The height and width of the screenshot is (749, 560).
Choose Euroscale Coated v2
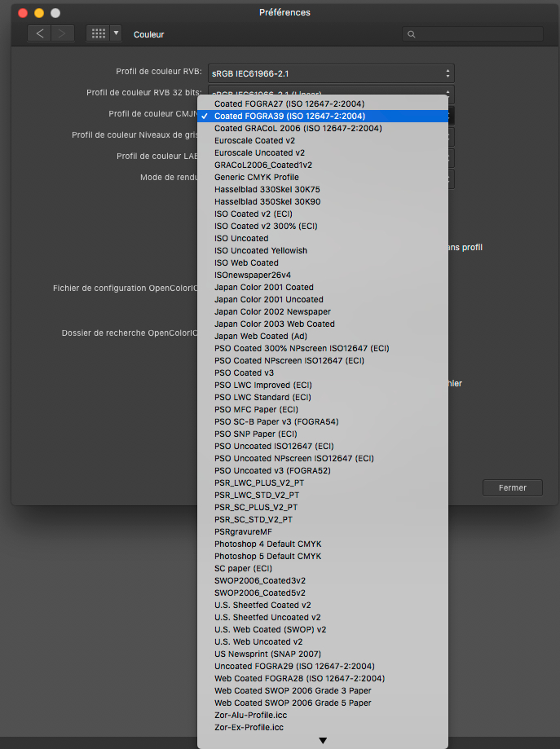coord(323,140)
